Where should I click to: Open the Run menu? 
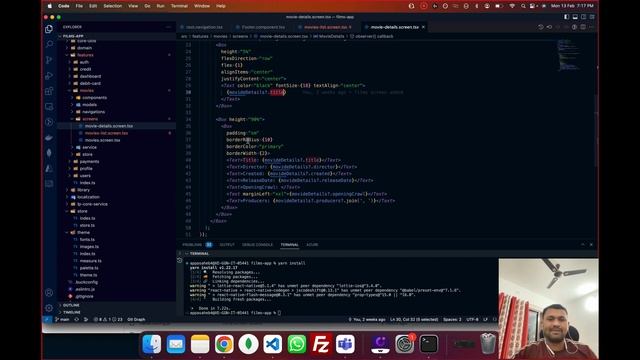(x=160, y=6)
